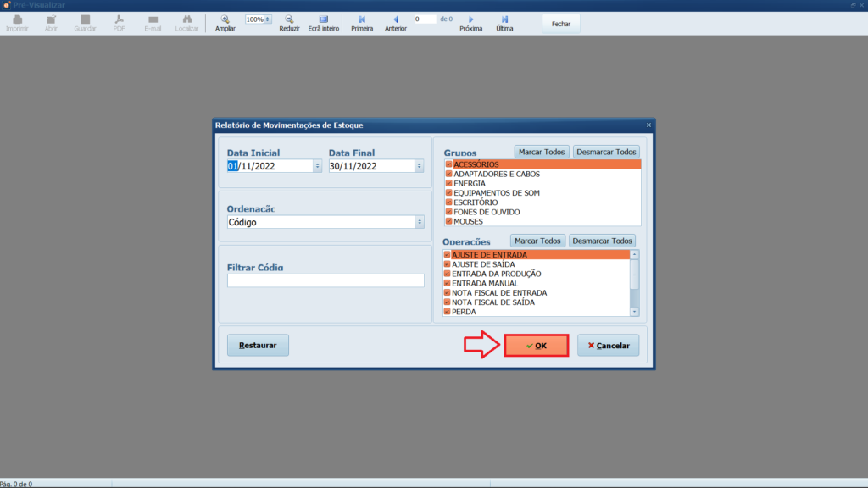
Task: Select ENTRADA MANUAL in operations list
Action: coord(485,284)
